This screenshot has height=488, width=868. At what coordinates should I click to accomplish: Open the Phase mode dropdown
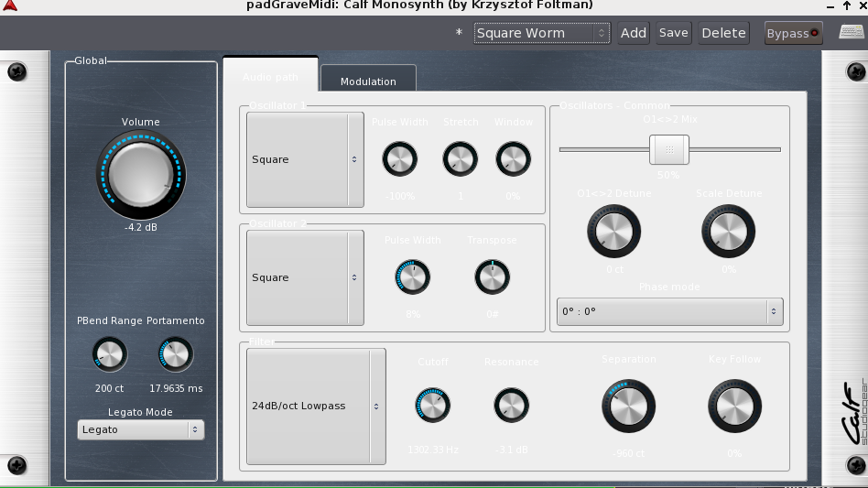tap(669, 311)
